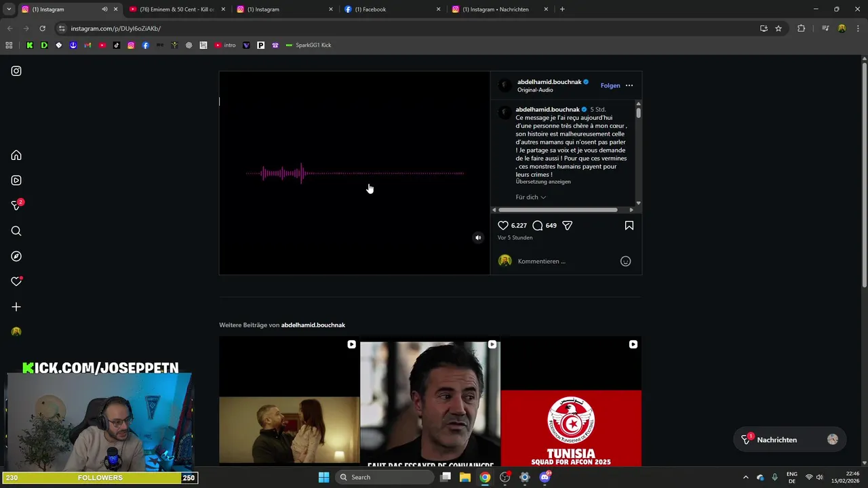Click the Windows taskbar Search box

[385, 477]
